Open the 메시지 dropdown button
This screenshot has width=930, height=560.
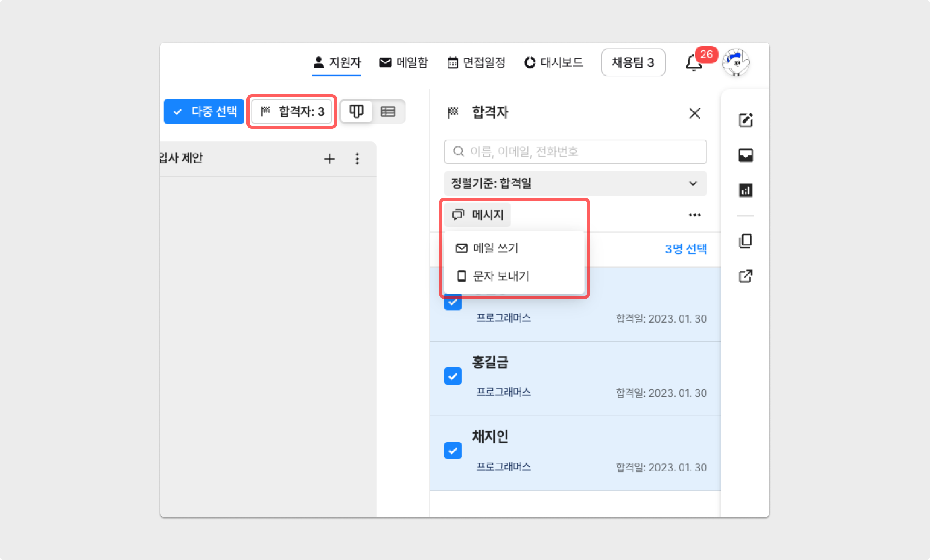click(x=478, y=215)
